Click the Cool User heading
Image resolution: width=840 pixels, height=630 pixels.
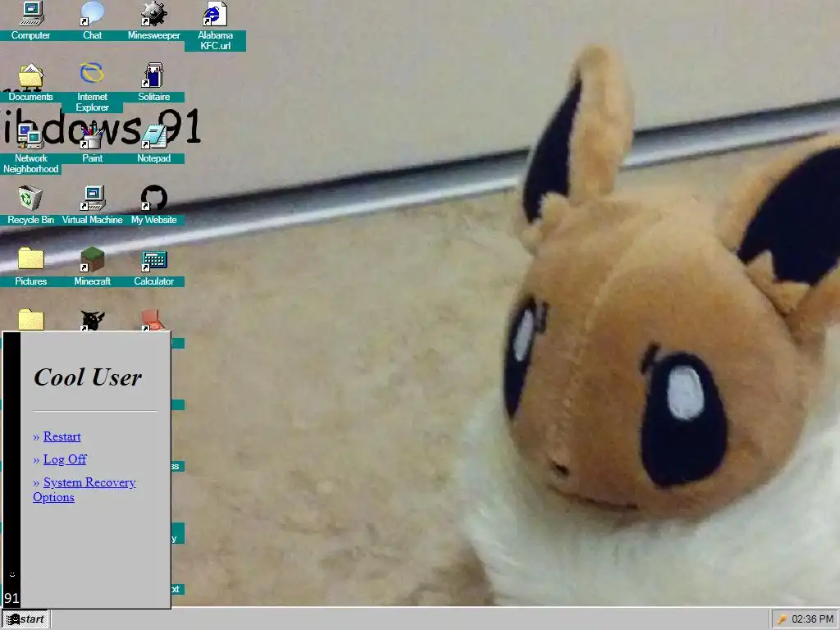tap(88, 377)
